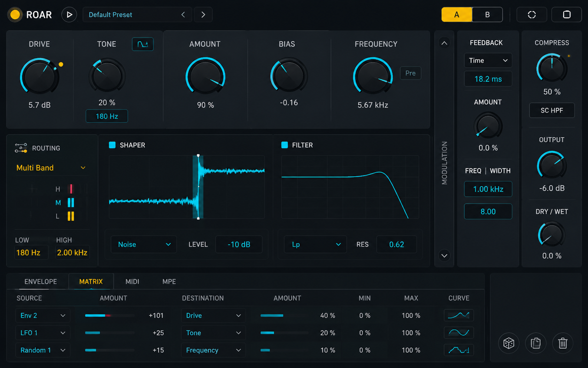Click the Env 2 source amount slider
This screenshot has height=368, width=588.
point(110,315)
